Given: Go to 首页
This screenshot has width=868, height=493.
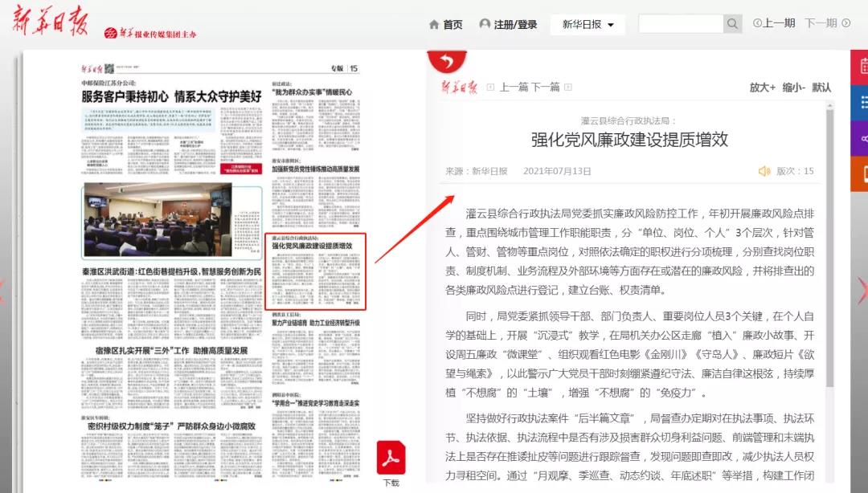Looking at the screenshot, I should tap(452, 24).
